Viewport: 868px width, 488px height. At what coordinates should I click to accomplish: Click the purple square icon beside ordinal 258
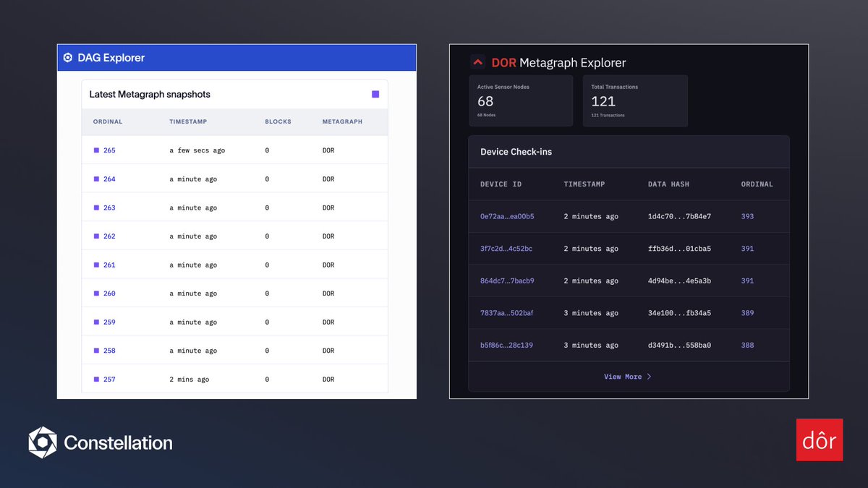coord(96,351)
